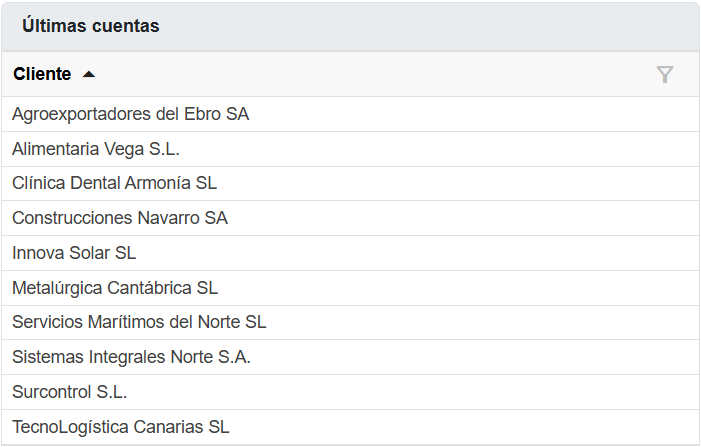Screen dimensions: 701x447
Task: Select Clínica Dental Armonía SL
Action: tap(114, 183)
